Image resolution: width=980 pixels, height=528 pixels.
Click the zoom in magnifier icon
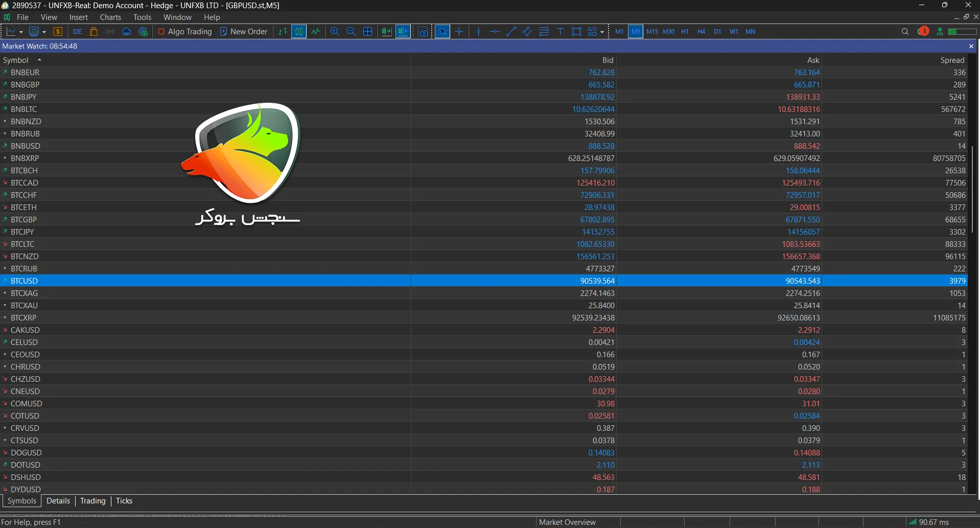[335, 32]
